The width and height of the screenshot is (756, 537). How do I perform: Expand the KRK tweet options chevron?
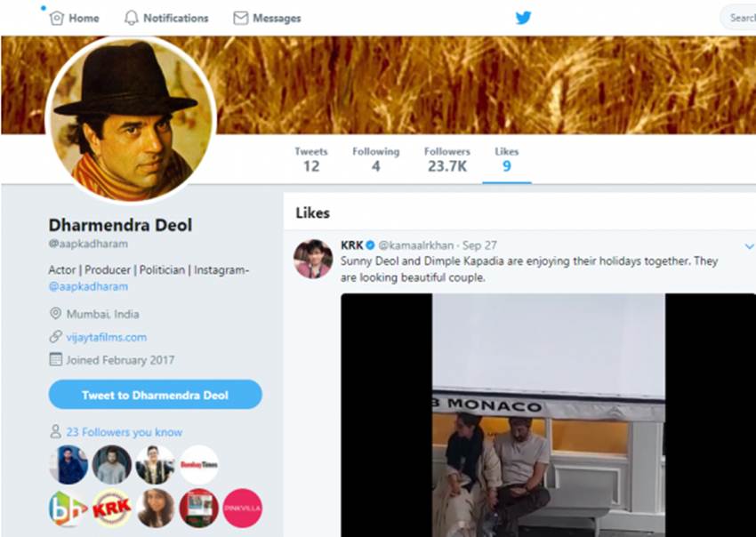[x=749, y=246]
